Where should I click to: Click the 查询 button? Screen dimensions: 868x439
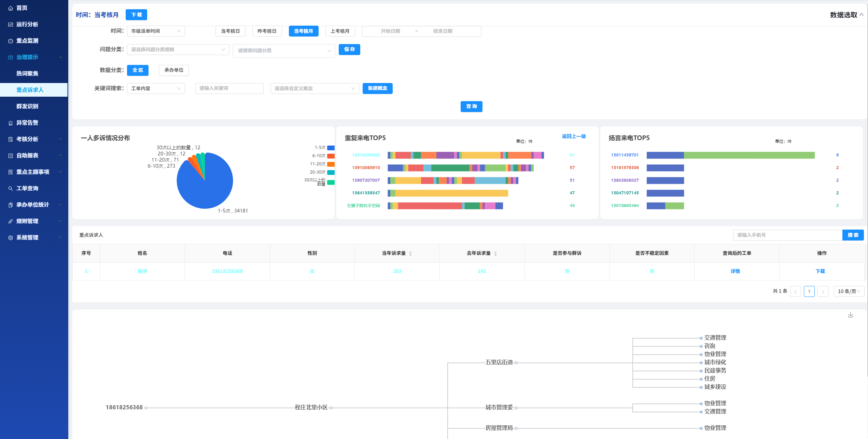471,107
